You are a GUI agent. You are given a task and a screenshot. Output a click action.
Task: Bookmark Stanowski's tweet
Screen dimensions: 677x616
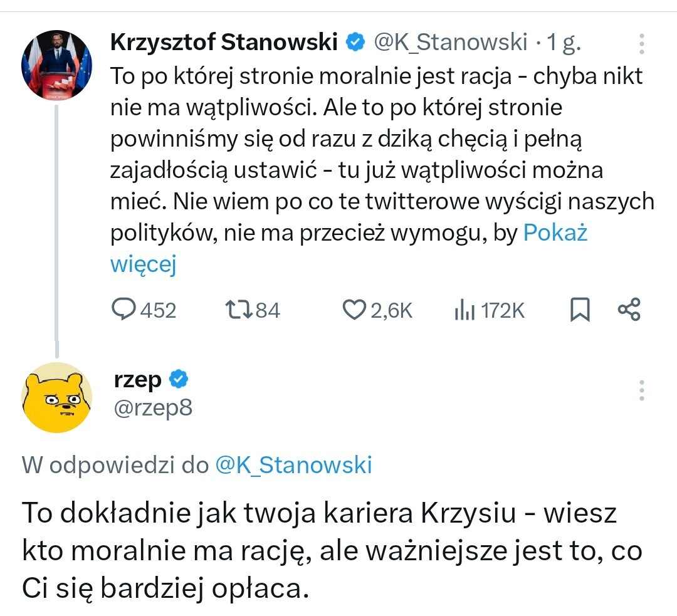point(580,310)
